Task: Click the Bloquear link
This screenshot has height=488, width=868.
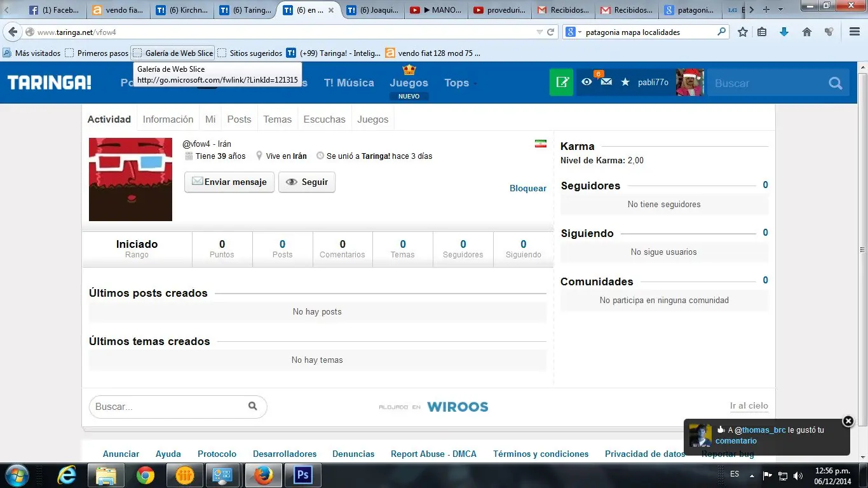Action: (x=528, y=188)
